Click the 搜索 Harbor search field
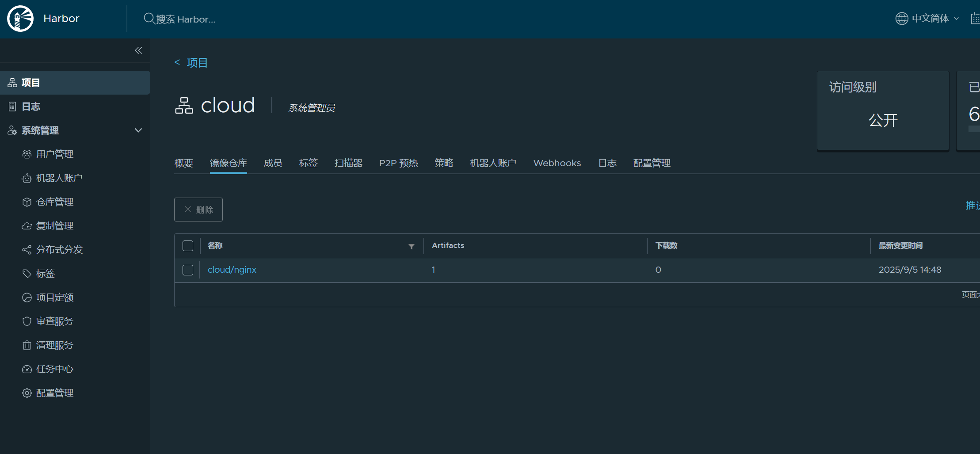 click(186, 19)
